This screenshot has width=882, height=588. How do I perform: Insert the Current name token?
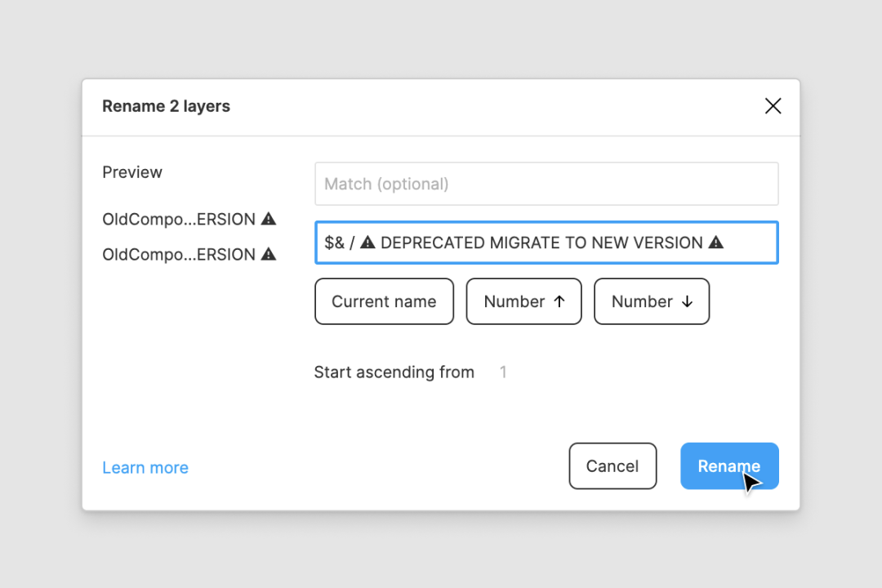pyautogui.click(x=384, y=301)
